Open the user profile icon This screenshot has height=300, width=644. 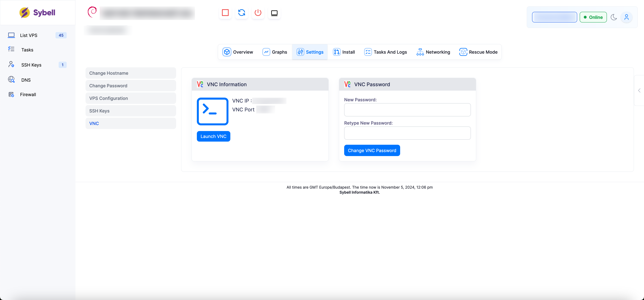(x=627, y=17)
